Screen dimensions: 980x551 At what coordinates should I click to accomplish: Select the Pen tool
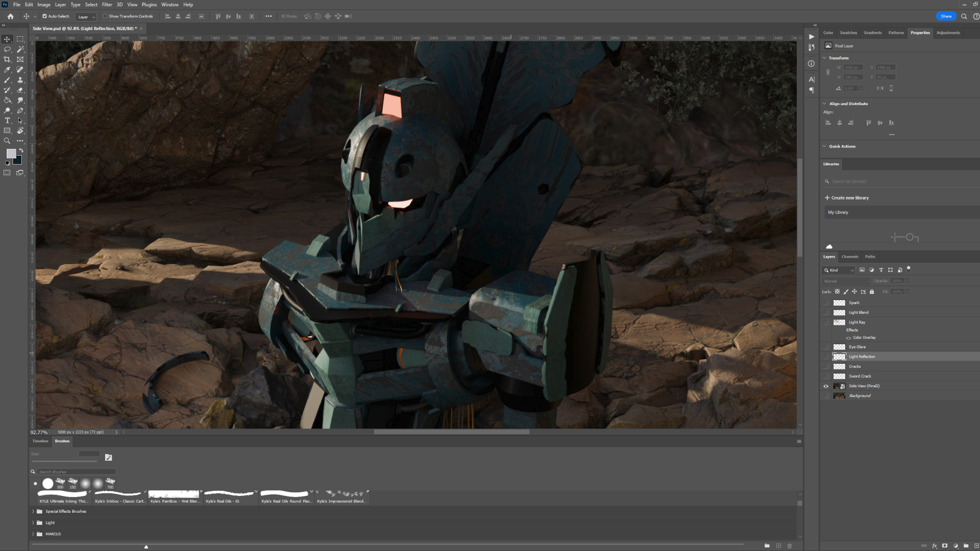(20, 111)
